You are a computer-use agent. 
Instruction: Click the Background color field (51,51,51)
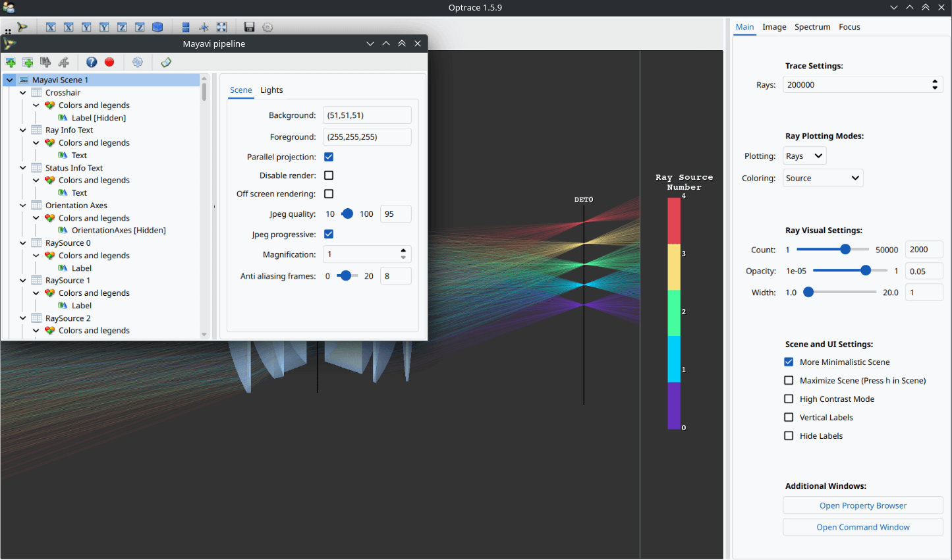[367, 115]
